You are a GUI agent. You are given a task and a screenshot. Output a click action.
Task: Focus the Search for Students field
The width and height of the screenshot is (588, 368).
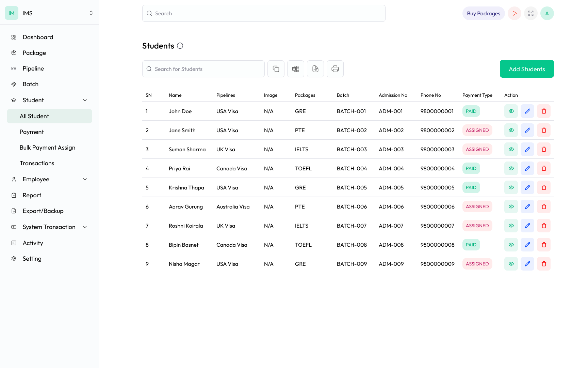pos(203,69)
